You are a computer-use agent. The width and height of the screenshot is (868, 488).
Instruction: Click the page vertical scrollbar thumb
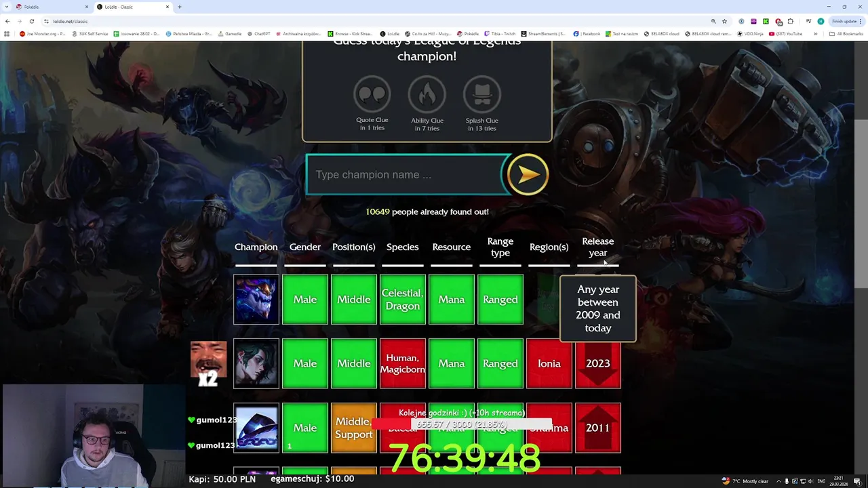tap(861, 203)
